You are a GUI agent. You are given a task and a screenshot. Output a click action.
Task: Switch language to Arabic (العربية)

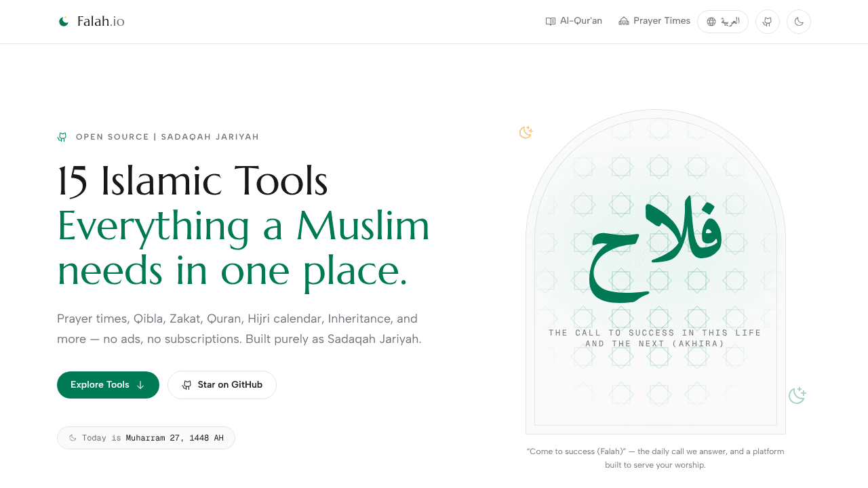(x=723, y=22)
